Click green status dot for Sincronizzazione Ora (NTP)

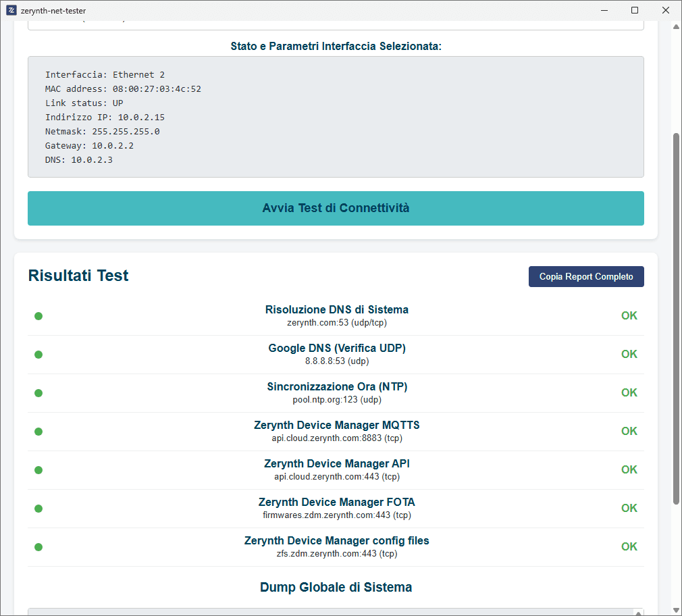pos(38,393)
